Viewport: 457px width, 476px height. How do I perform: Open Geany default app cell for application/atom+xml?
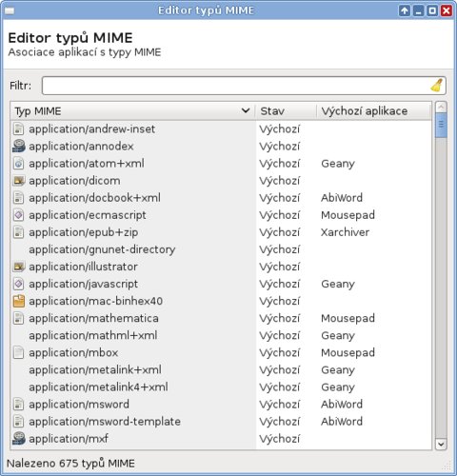tap(338, 164)
